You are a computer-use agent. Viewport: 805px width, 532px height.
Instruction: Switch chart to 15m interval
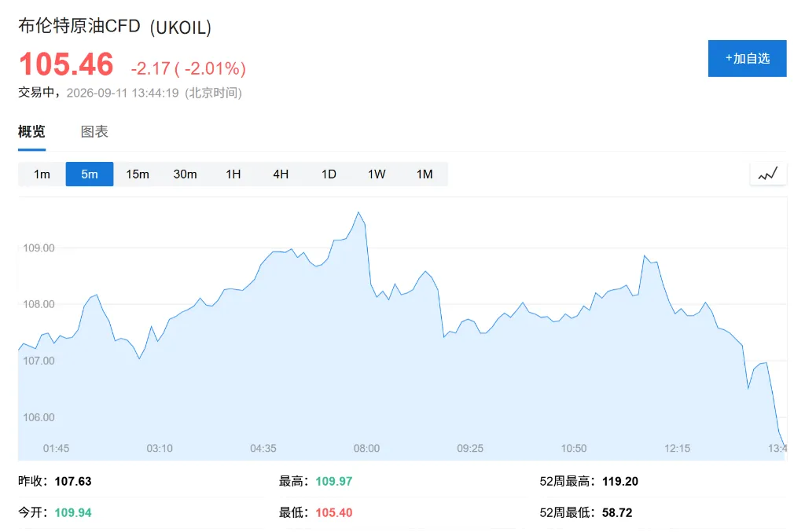(x=137, y=174)
